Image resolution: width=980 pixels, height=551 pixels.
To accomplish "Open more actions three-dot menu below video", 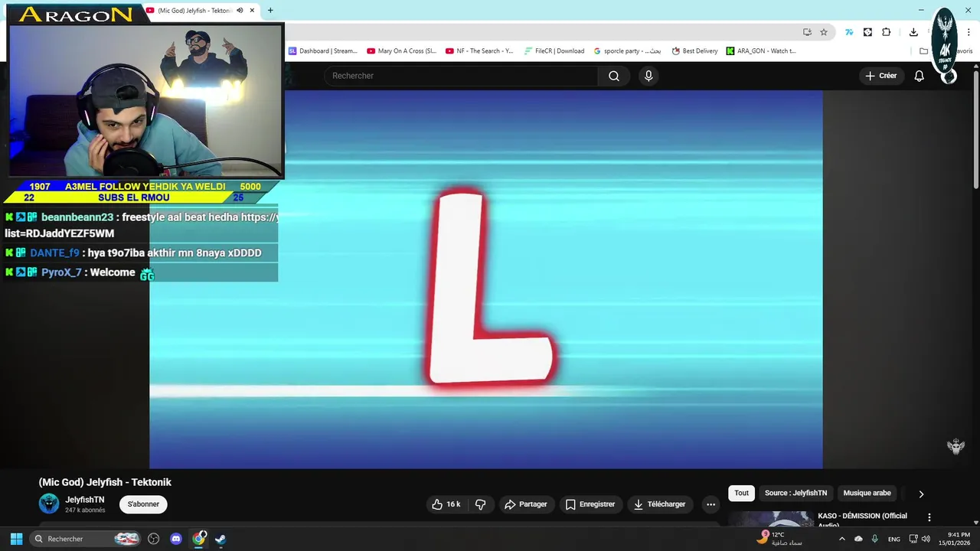I will coord(710,504).
